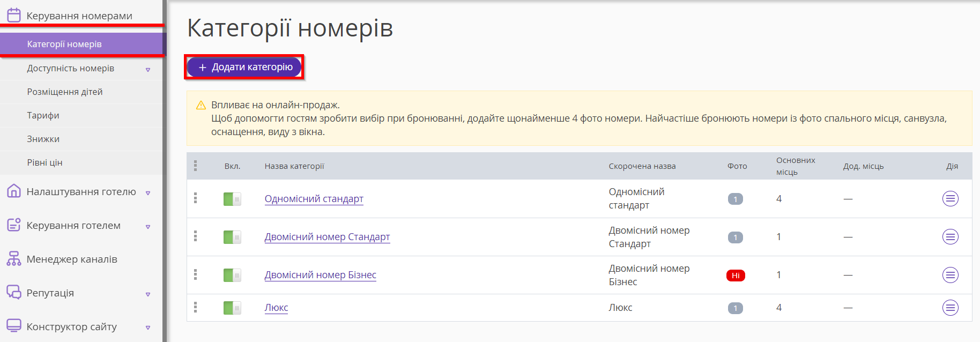Click the Керування готелем sidebar icon
This screenshot has height=342, width=980.
[x=14, y=225]
